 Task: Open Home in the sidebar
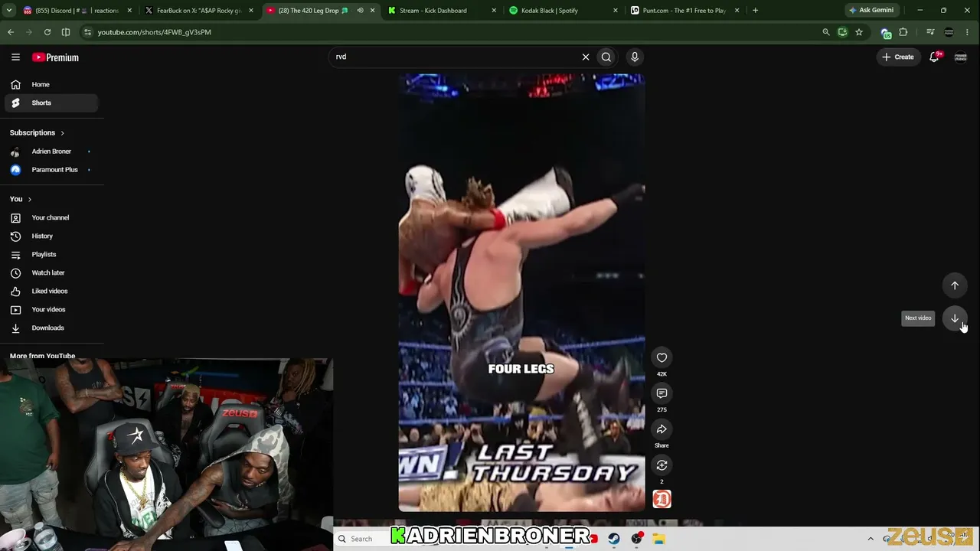click(51, 84)
